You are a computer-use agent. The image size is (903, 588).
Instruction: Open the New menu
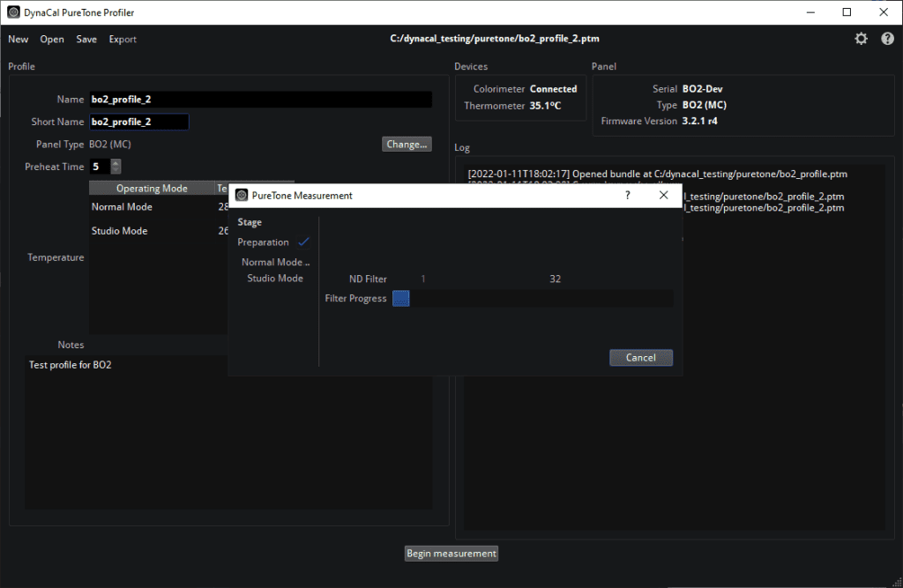point(19,39)
